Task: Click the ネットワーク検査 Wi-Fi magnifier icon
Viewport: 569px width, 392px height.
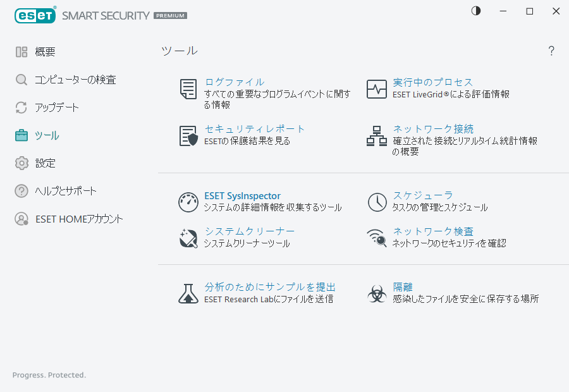Action: [377, 238]
